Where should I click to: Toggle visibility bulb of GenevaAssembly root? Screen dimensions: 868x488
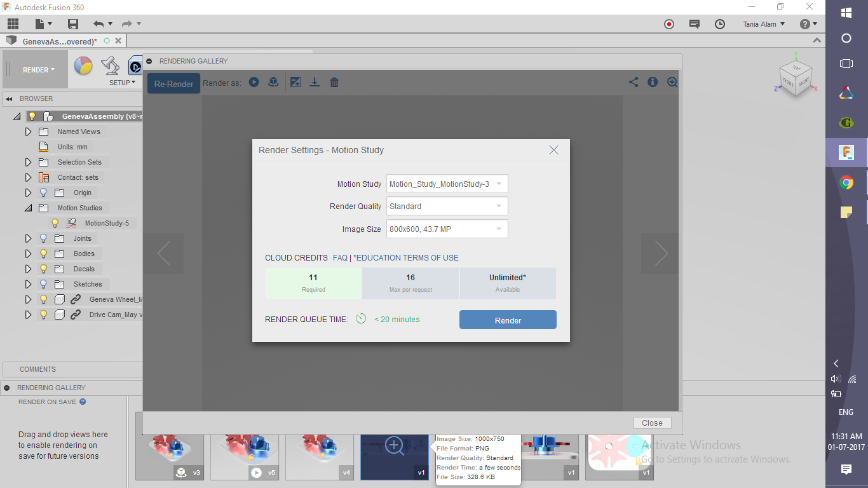32,116
